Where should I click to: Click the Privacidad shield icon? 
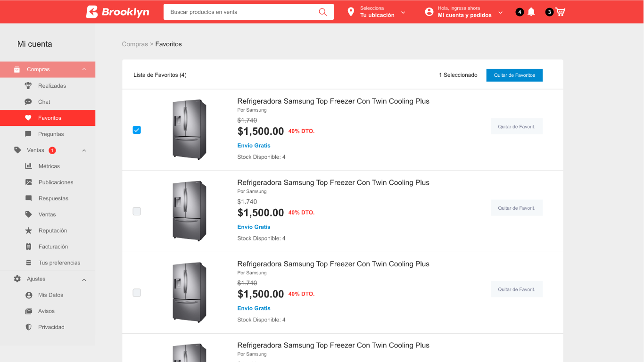(x=29, y=327)
